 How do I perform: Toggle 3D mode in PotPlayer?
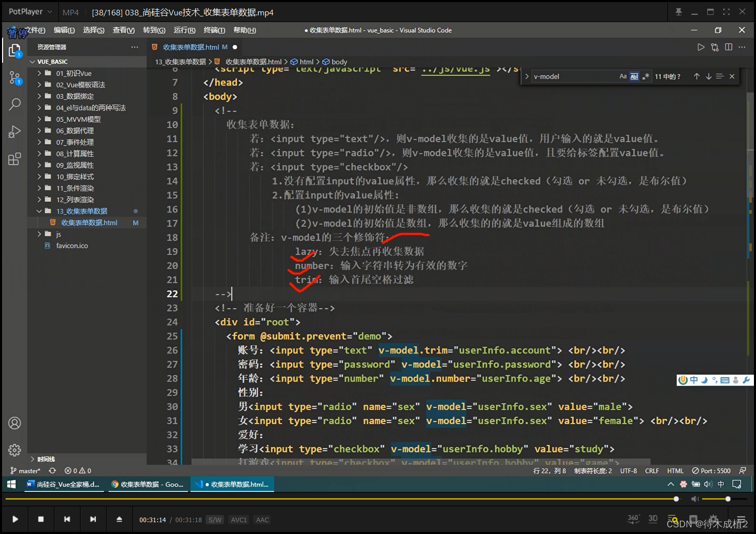coord(653,519)
